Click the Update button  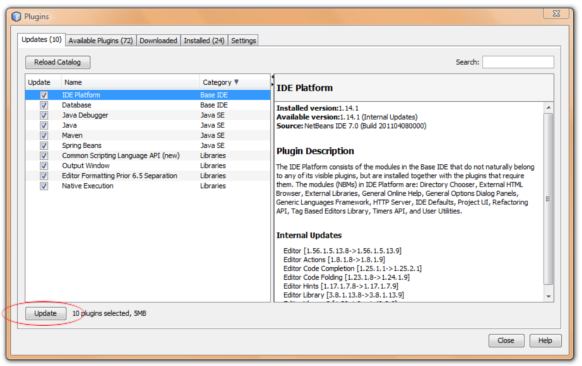click(x=46, y=313)
